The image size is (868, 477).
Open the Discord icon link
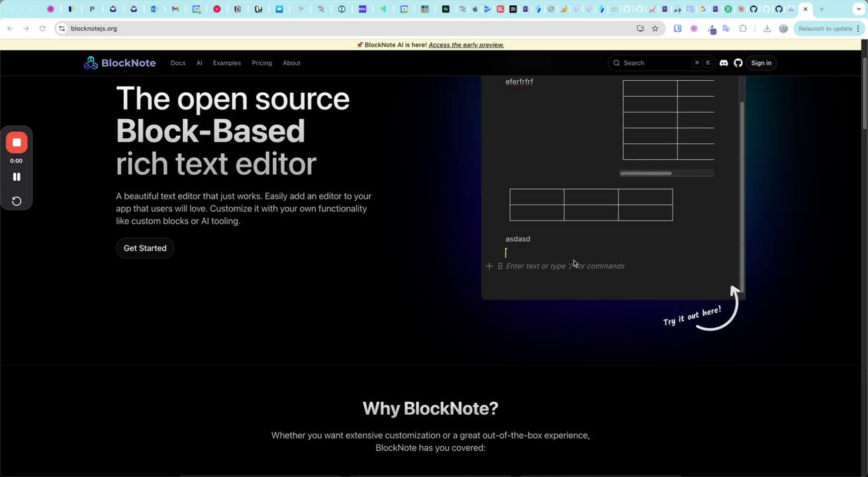(724, 63)
